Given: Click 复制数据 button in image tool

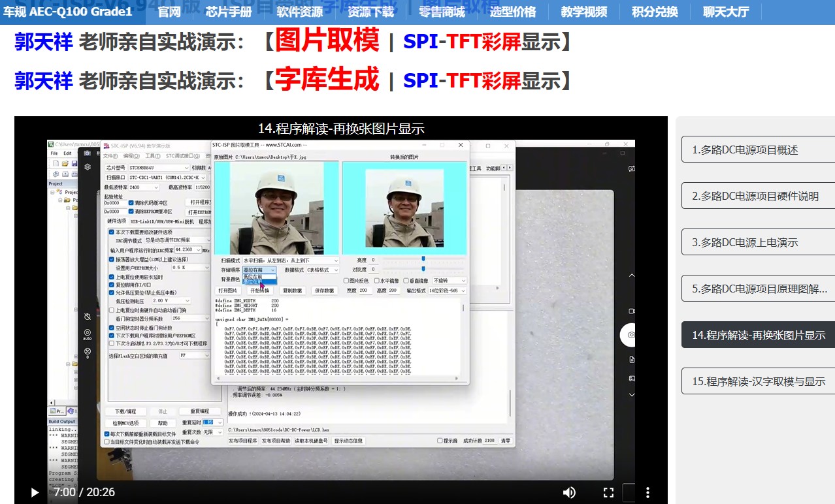Looking at the screenshot, I should click(292, 291).
